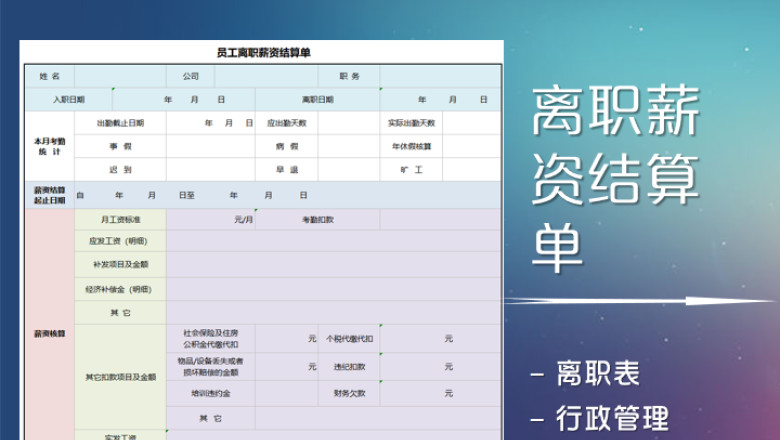The height and width of the screenshot is (440, 780).
Task: Click the 物品/设备丢失或者损坏赔偿的金额 cell
Action: click(x=210, y=367)
